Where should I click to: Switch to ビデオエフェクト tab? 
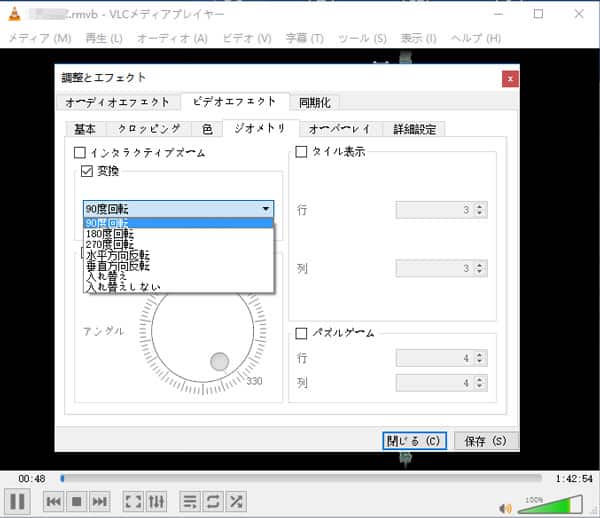(235, 102)
